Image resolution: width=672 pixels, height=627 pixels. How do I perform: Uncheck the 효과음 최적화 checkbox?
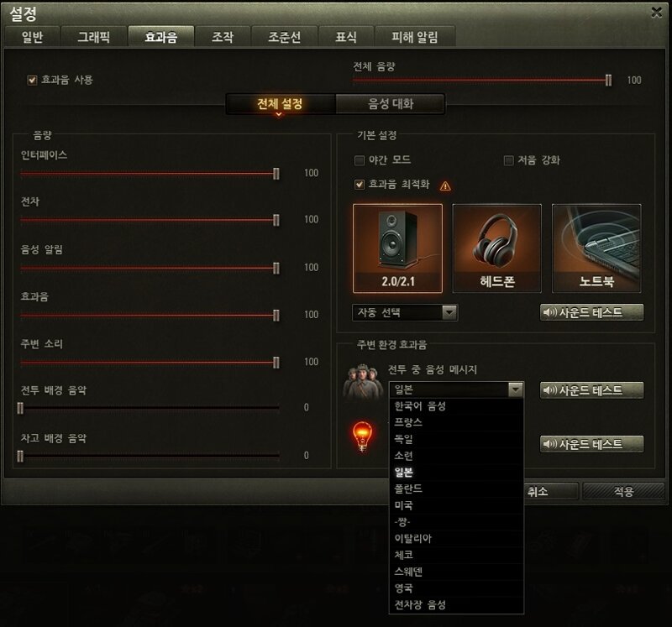click(360, 185)
